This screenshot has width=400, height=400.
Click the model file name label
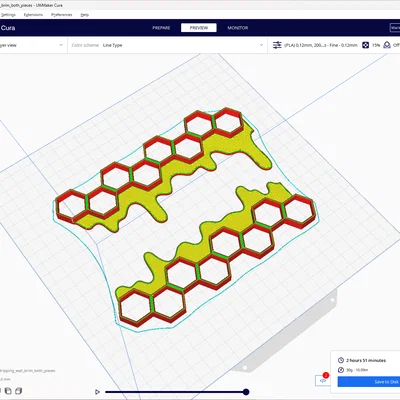(28, 371)
